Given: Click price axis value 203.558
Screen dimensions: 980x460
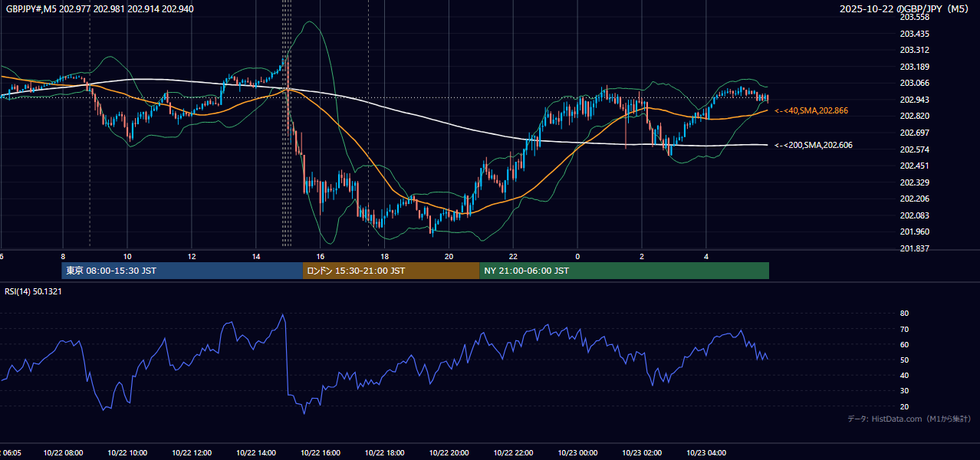Looking at the screenshot, I should coord(914,17).
